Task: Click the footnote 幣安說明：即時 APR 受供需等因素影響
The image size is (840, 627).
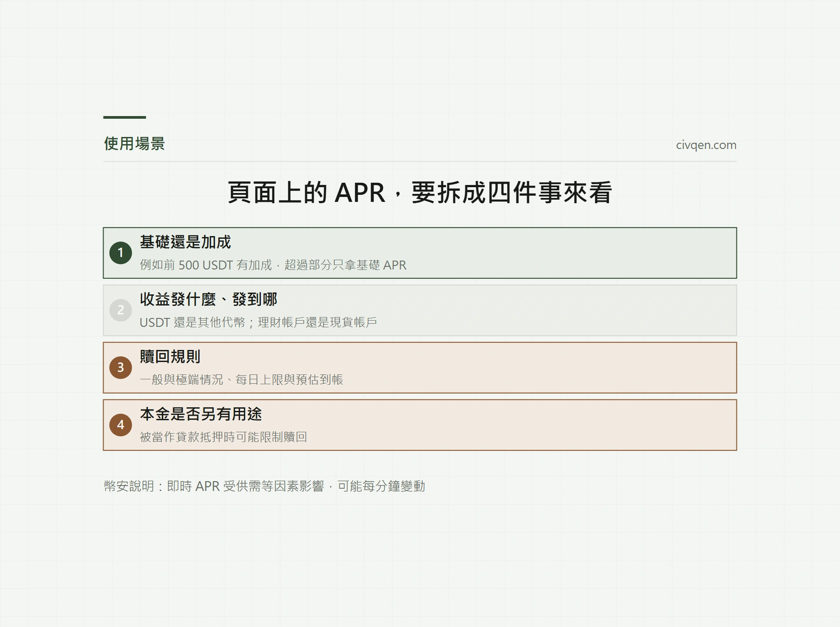Action: [x=214, y=486]
